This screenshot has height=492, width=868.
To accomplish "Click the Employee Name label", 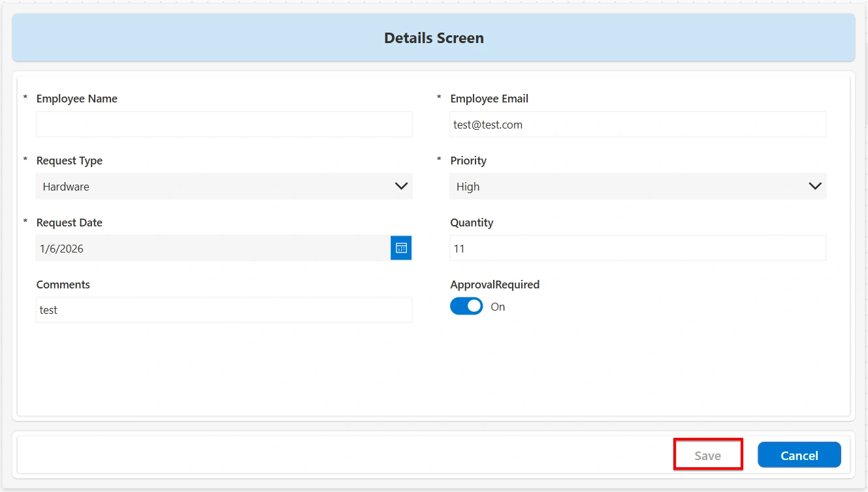I will 77,99.
